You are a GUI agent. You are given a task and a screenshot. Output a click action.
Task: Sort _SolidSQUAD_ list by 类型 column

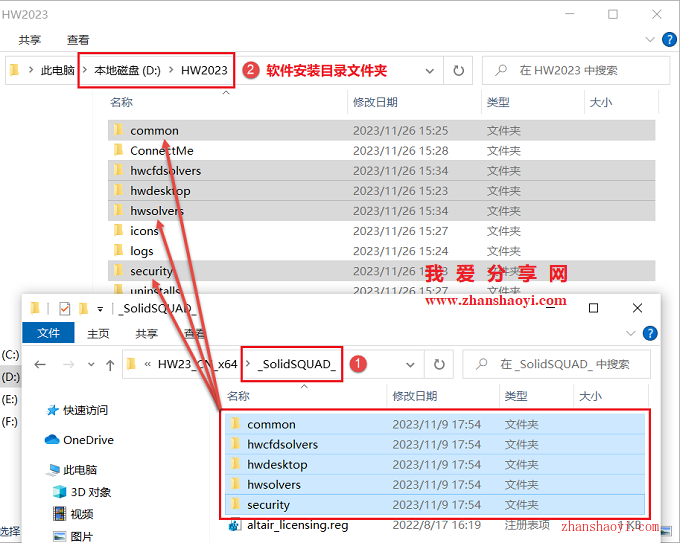(x=516, y=396)
